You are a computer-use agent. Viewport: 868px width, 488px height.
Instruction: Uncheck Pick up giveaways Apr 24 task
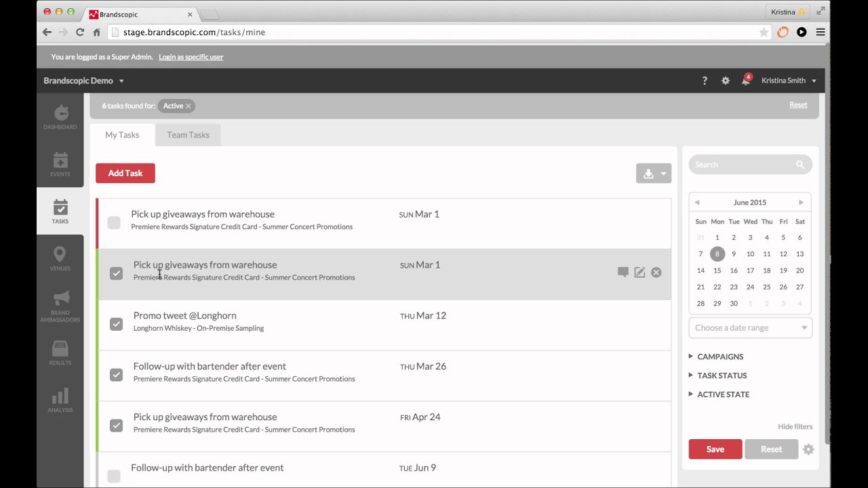(116, 426)
